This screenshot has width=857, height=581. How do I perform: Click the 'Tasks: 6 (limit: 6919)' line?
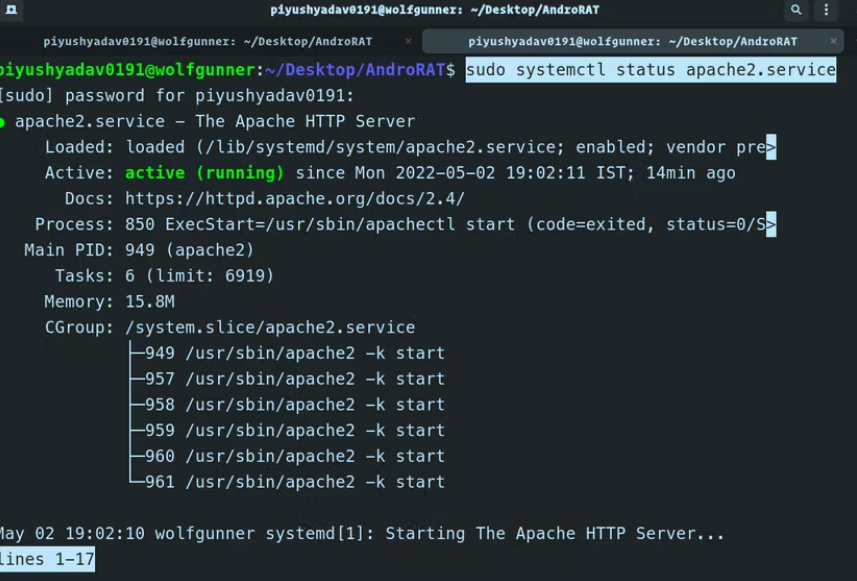point(164,276)
